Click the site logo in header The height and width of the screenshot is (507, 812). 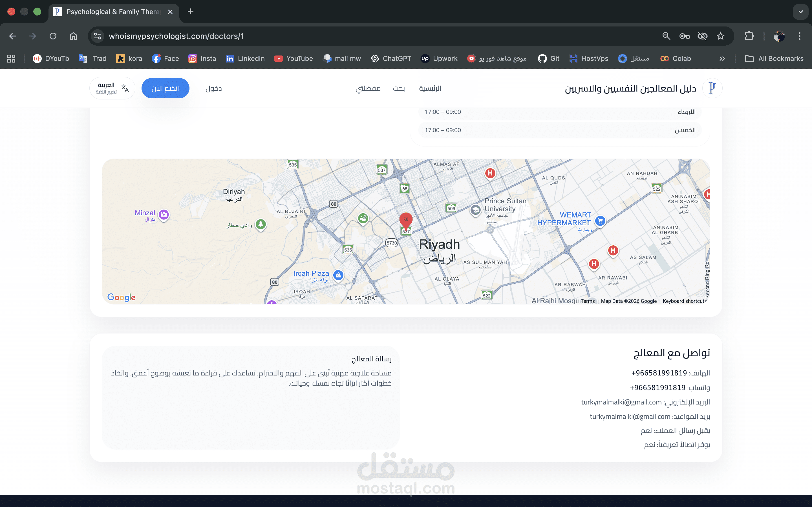(x=712, y=88)
